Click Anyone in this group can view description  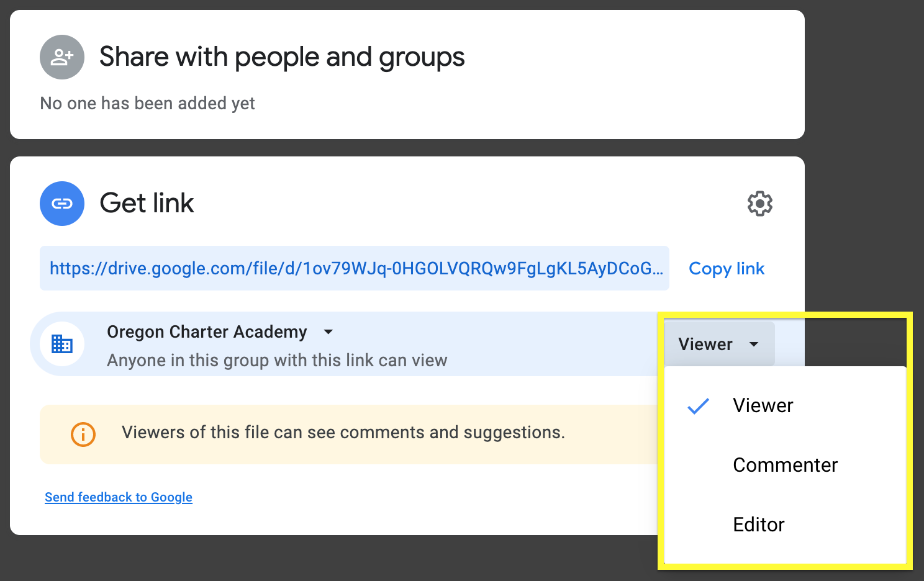pos(277,360)
